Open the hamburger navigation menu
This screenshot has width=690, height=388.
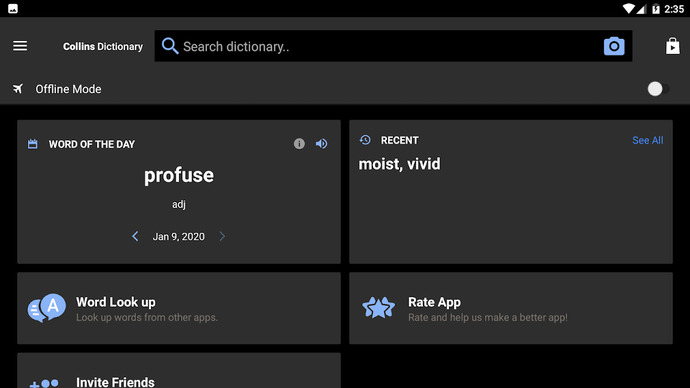point(20,46)
